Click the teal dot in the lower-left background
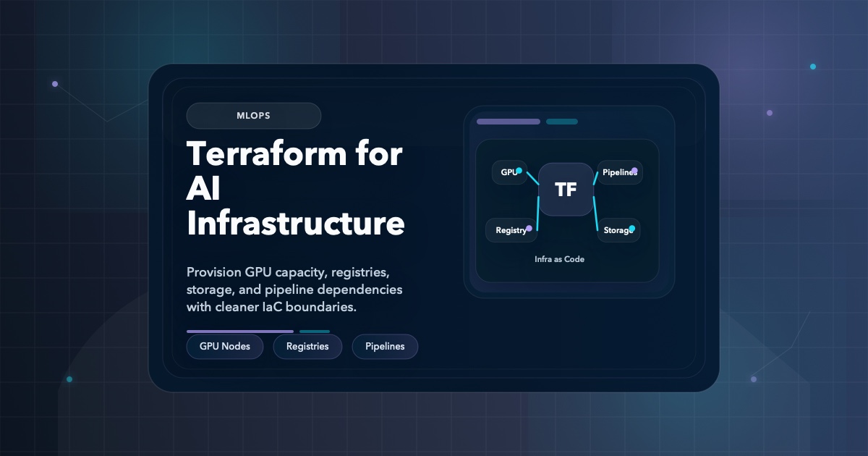This screenshot has width=868, height=456. (69, 379)
